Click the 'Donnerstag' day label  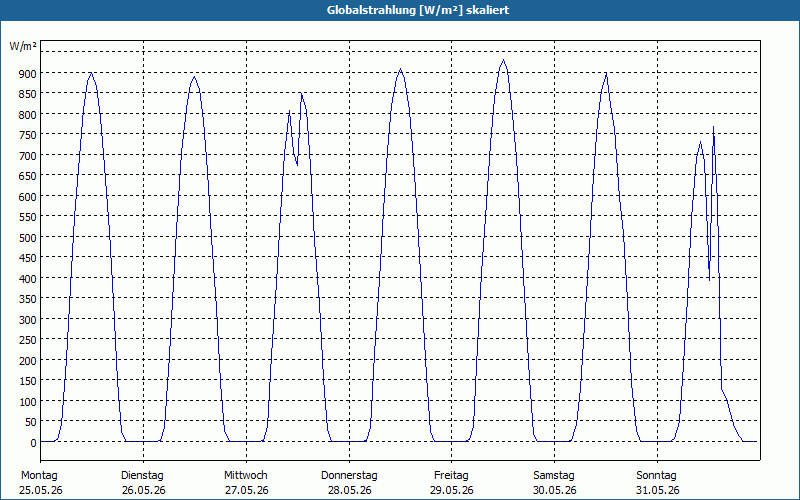(349, 475)
